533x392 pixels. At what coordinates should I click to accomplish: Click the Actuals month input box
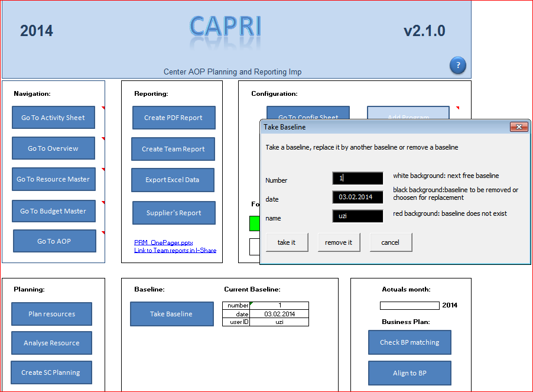coord(409,306)
